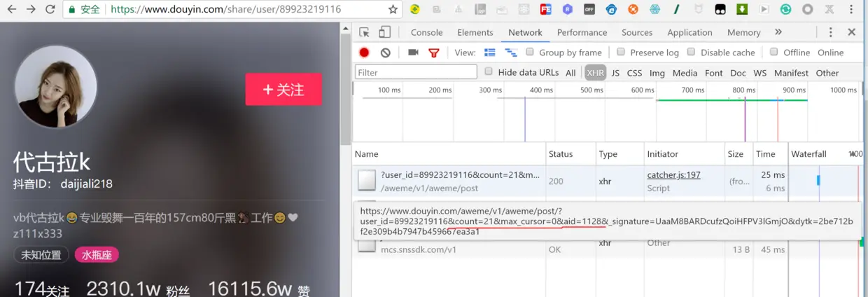Viewport: 868px width, 297px height.
Task: Enable Preserve log checkbox
Action: tap(620, 52)
